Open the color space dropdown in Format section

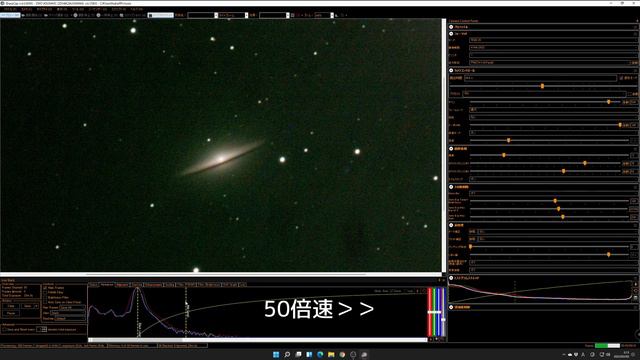tap(553, 40)
